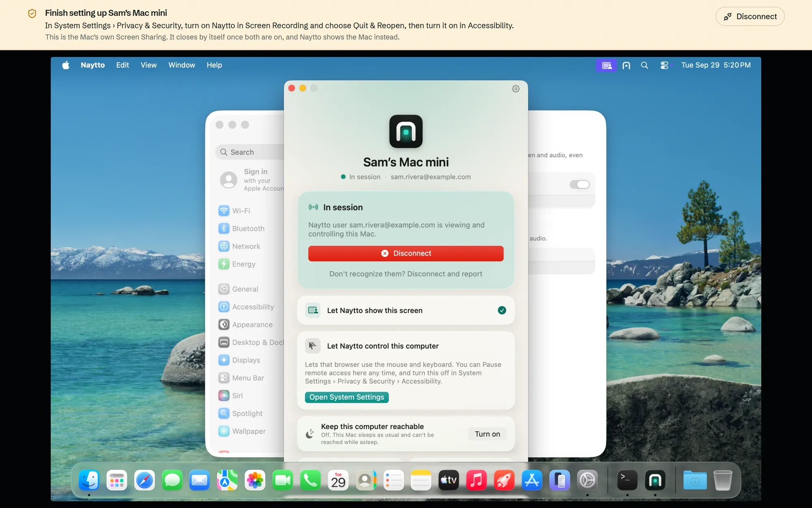Screen dimensions: 812x508
Task: Click the red Disconnect button in session card
Action: click(406, 253)
